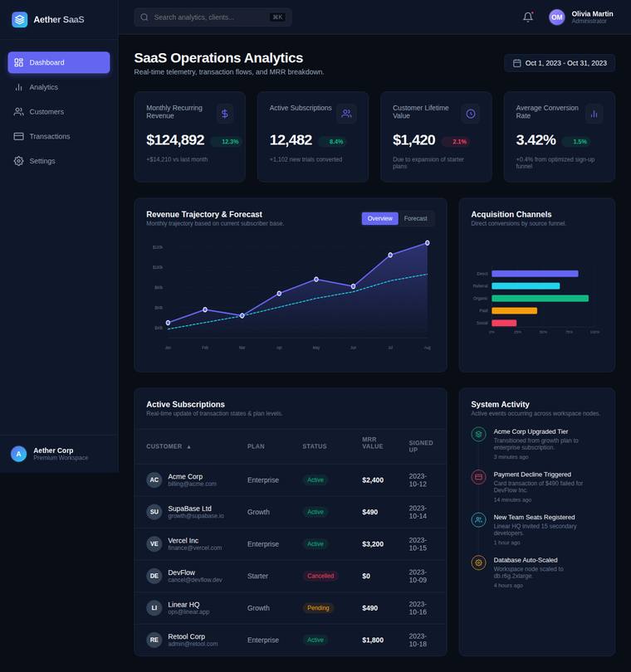Sort table by Status column header
Image resolution: width=631 pixels, height=672 pixels.
pyautogui.click(x=315, y=446)
